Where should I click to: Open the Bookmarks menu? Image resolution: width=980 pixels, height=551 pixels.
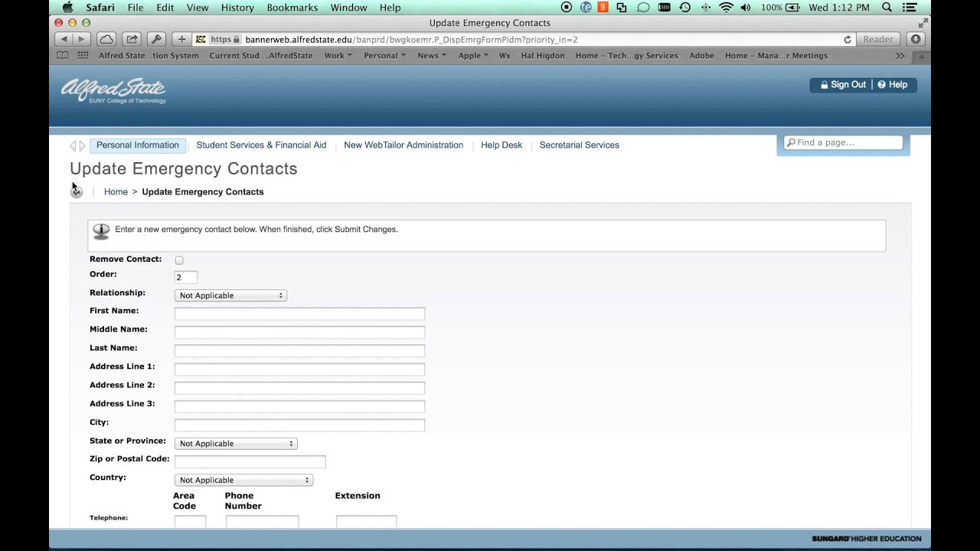(x=292, y=8)
